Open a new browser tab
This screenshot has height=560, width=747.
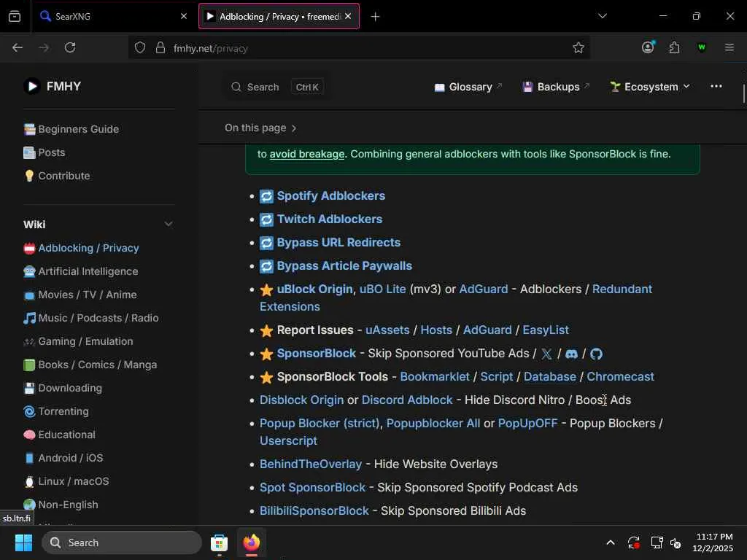click(376, 17)
